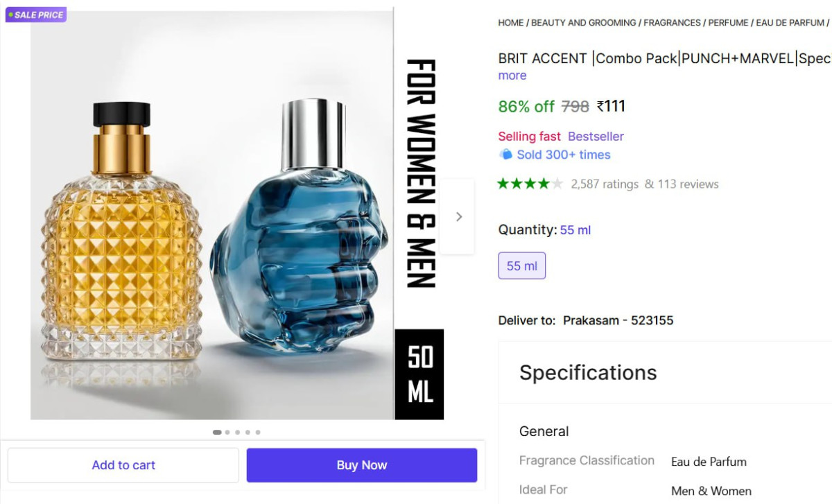Select the last carousel dot indicator
Viewport: 832px width, 504px height.
click(258, 432)
